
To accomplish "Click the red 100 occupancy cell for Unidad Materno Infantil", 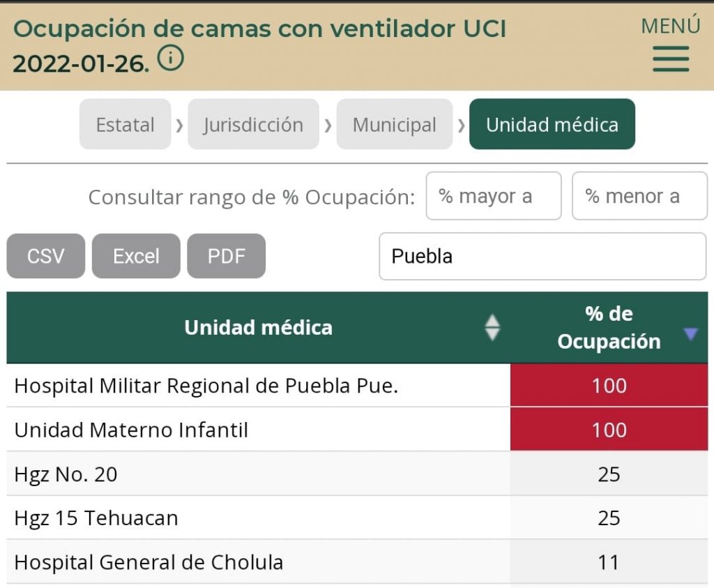I will click(609, 430).
